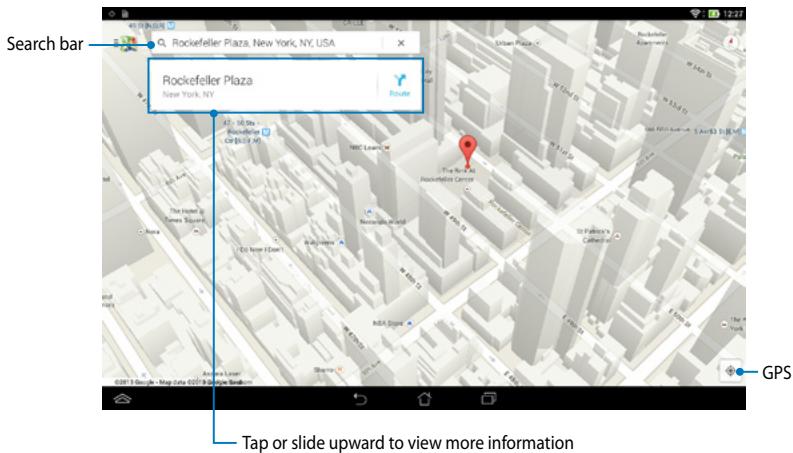793x453 pixels.
Task: Tap the up-arrow launcher icon in navigation bar
Action: 123,399
